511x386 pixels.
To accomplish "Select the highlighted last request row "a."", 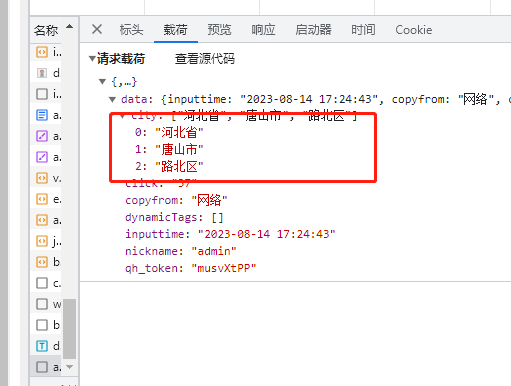I will coord(46,367).
